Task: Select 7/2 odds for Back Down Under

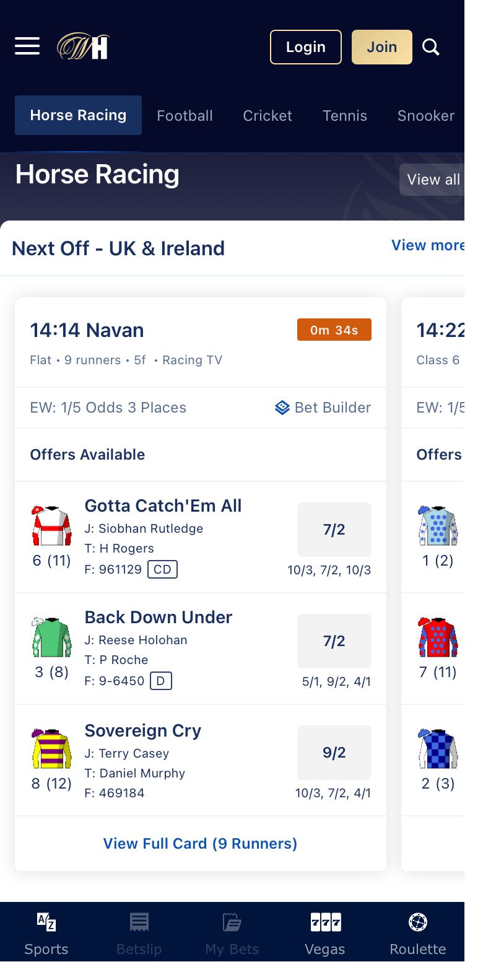Action: click(334, 641)
